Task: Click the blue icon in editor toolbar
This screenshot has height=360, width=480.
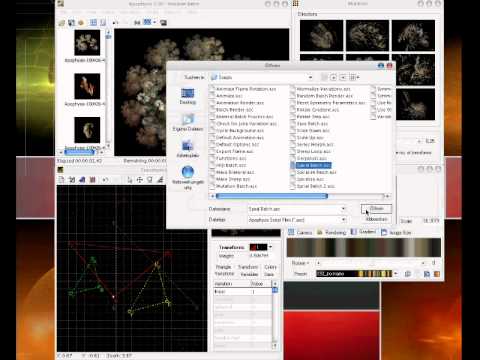Action: [x=82, y=180]
